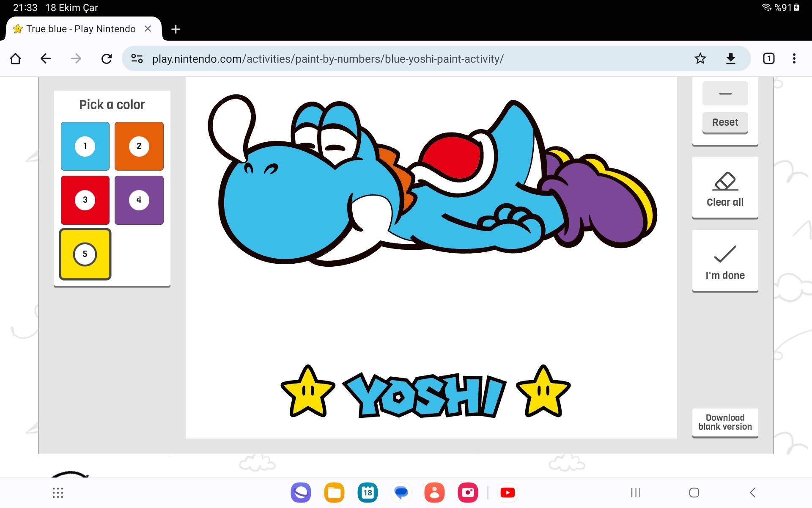The height and width of the screenshot is (508, 812).
Task: Click the Reset zoom button
Action: 725,123
